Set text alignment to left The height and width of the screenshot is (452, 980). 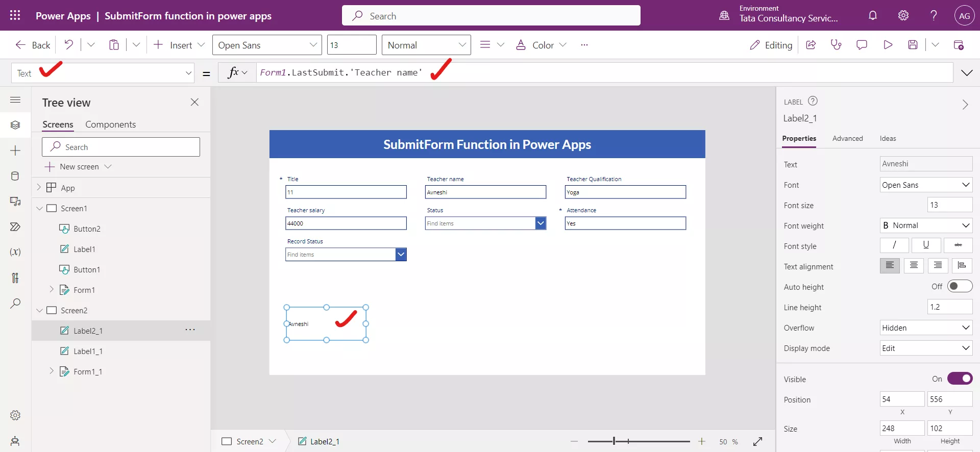[890, 266]
